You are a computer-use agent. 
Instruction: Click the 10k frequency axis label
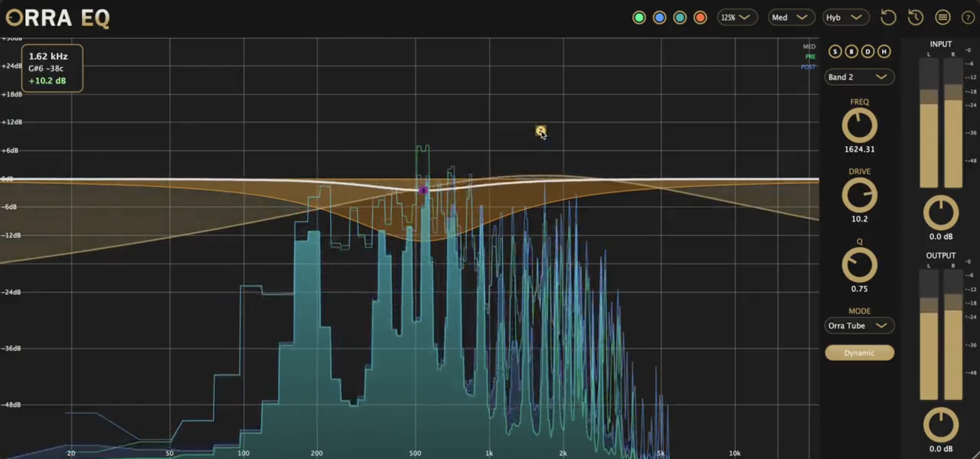coord(734,453)
